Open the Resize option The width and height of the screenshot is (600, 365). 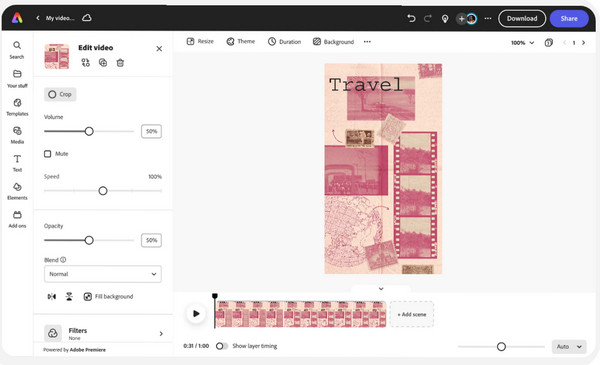200,41
